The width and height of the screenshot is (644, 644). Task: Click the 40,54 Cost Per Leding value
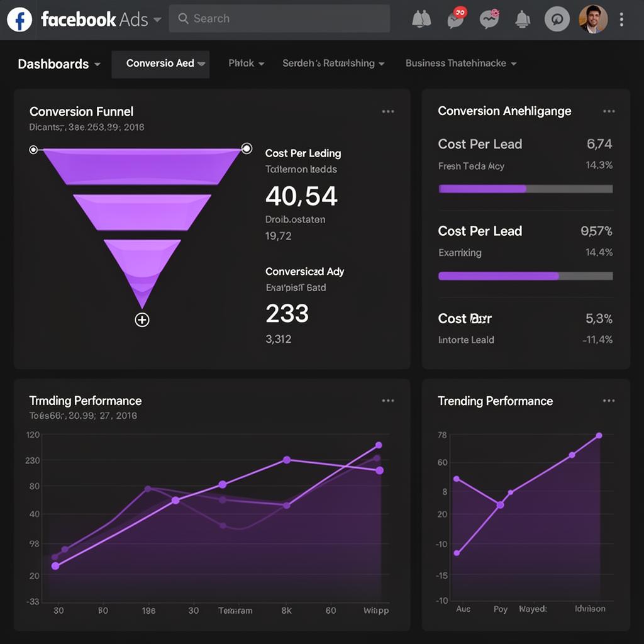coord(301,196)
